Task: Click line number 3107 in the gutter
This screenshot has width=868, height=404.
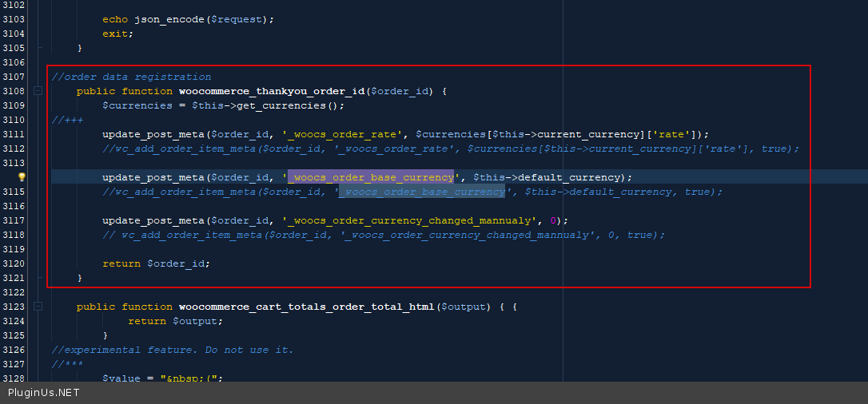Action: click(x=14, y=77)
